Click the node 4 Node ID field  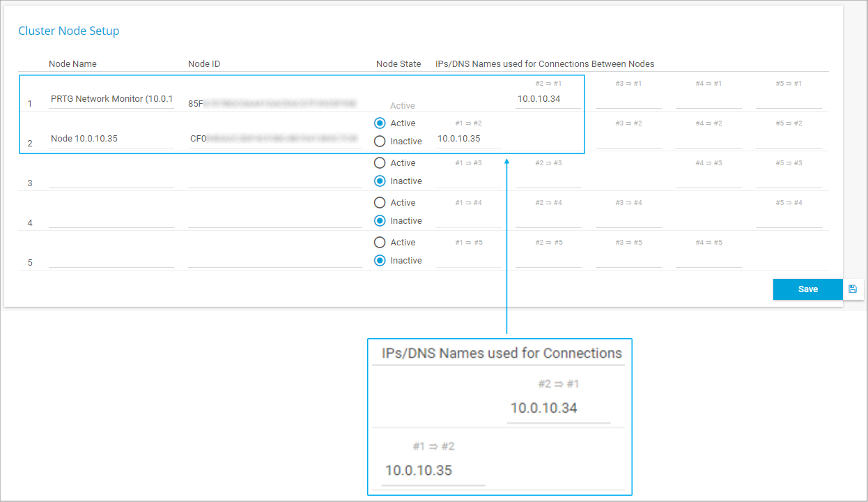pyautogui.click(x=274, y=220)
